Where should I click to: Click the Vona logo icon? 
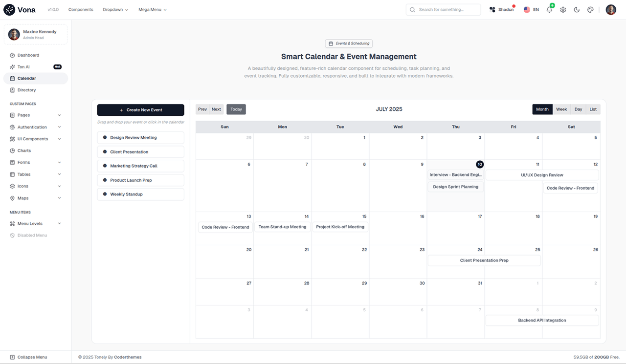(9, 10)
